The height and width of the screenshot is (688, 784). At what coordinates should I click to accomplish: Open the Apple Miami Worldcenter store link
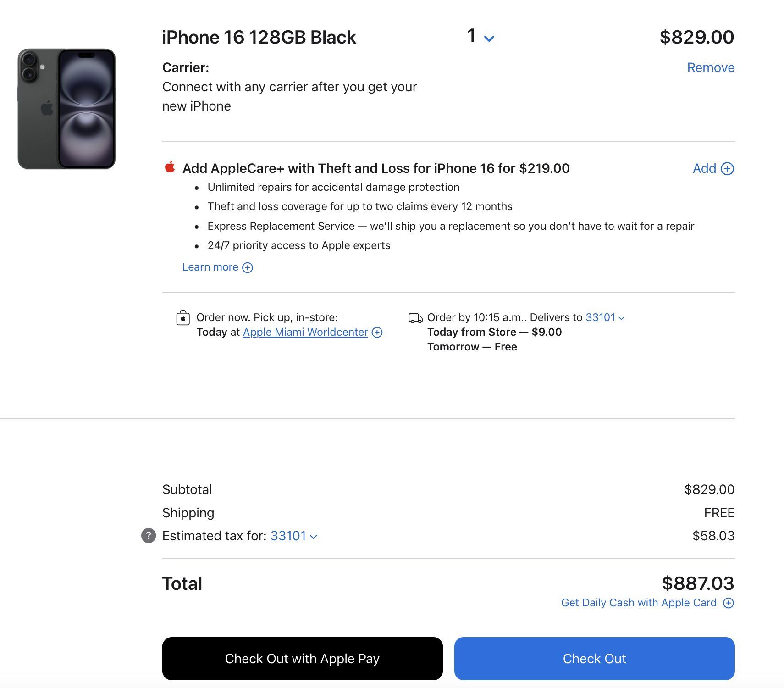click(x=305, y=332)
